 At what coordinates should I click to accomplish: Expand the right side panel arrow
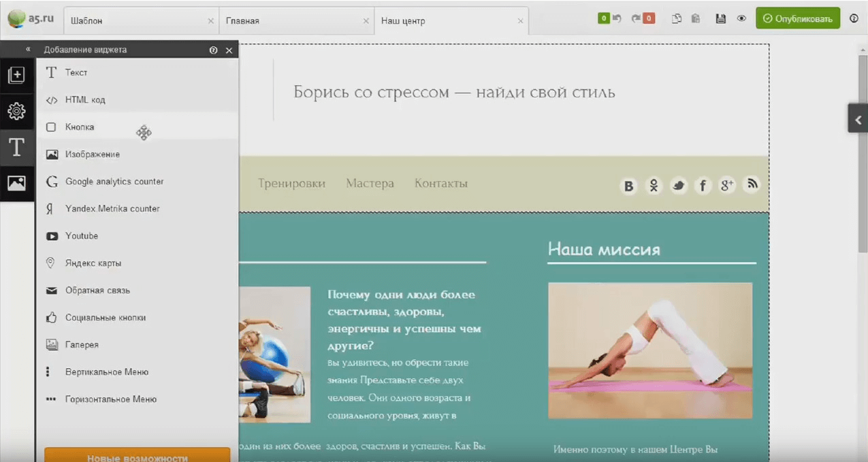858,120
